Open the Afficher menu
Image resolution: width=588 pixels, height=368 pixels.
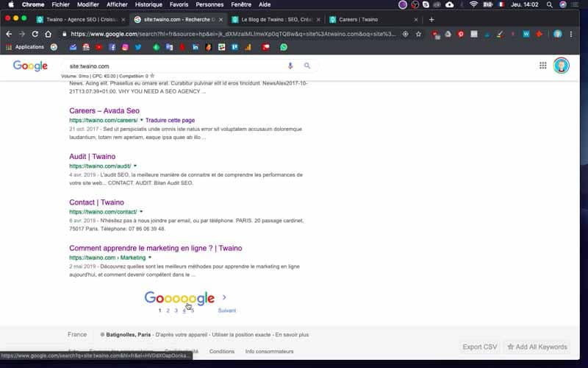click(117, 4)
